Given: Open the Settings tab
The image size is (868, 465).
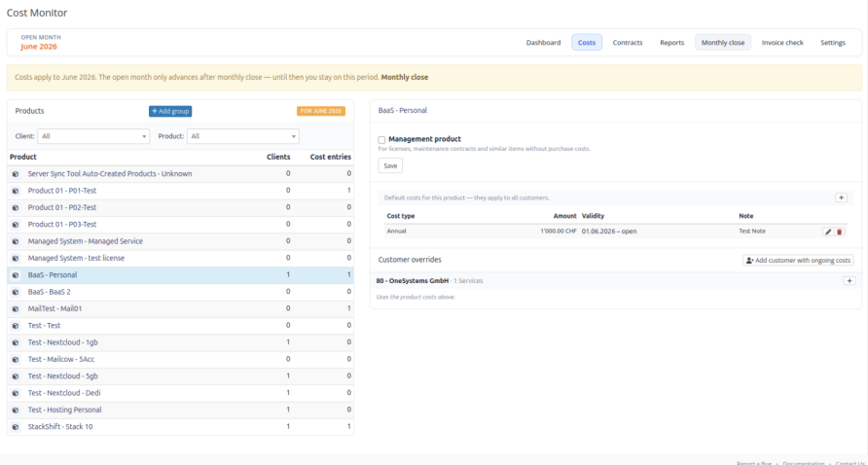Looking at the screenshot, I should pos(833,43).
